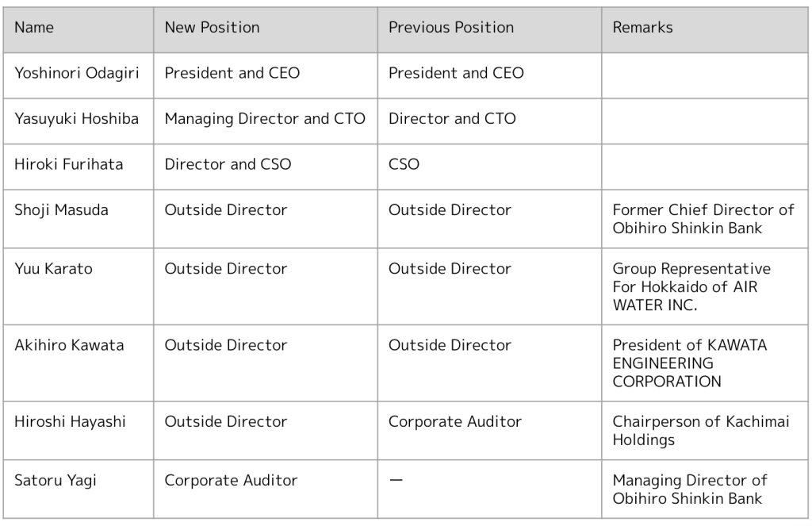Select the Akihiro Kawata name cell

coord(79,363)
